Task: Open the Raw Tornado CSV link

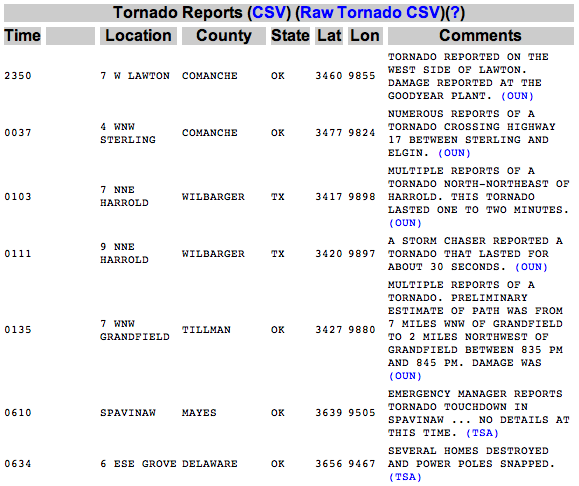Action: tap(371, 13)
